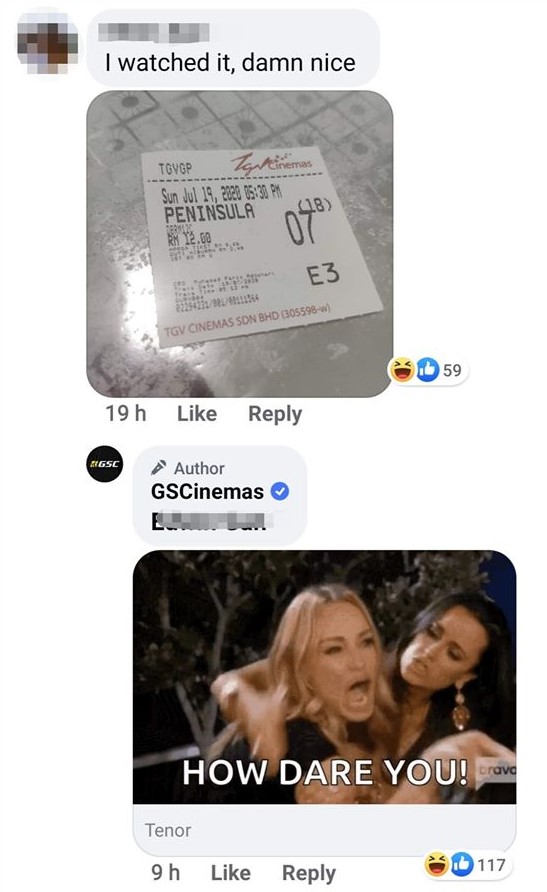Reply to the GSCinemas GIF comment
The height and width of the screenshot is (892, 547).
(309, 873)
